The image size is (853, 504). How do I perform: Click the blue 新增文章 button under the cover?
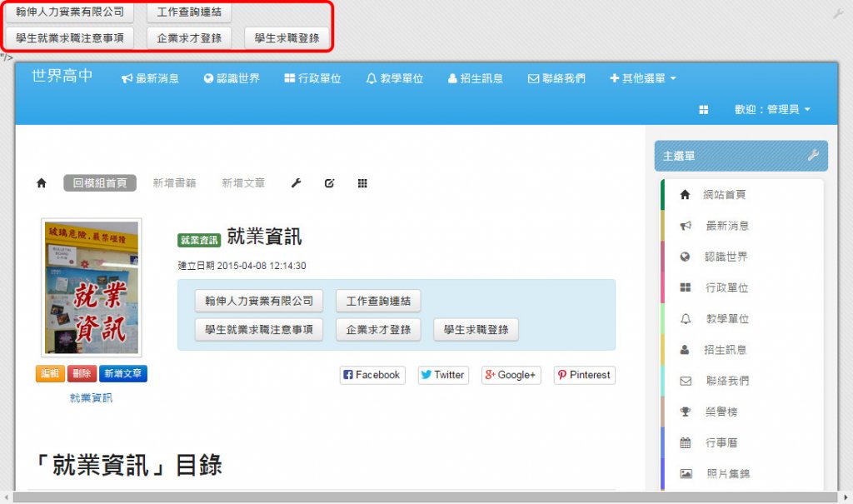tap(123, 374)
